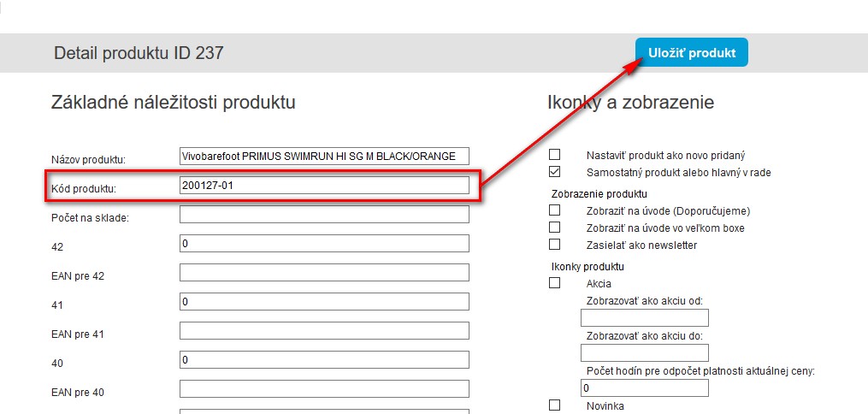The width and height of the screenshot is (868, 414).
Task: Check the Zasielať ako newsletter option
Action: click(x=554, y=245)
